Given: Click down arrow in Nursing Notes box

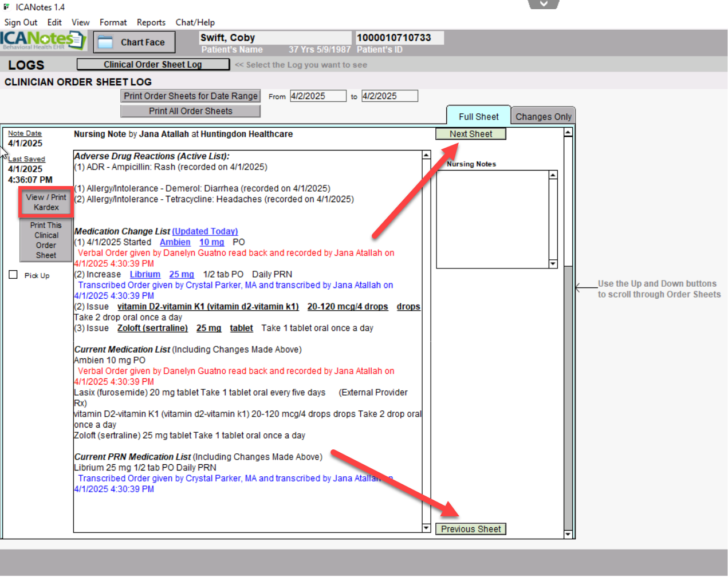Looking at the screenshot, I should tap(553, 264).
